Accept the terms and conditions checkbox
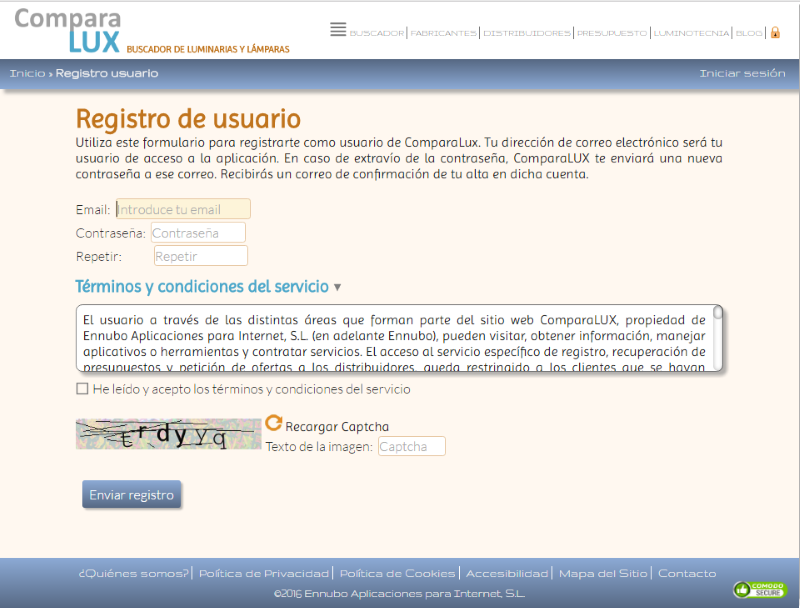Screen dimensions: 800x608 [x=82, y=389]
